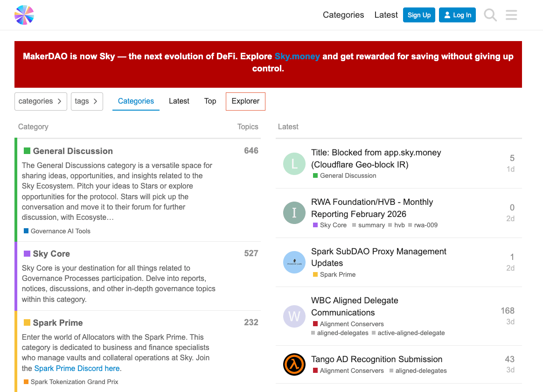Open the Spark Prime category heading
The height and width of the screenshot is (392, 543).
57,323
